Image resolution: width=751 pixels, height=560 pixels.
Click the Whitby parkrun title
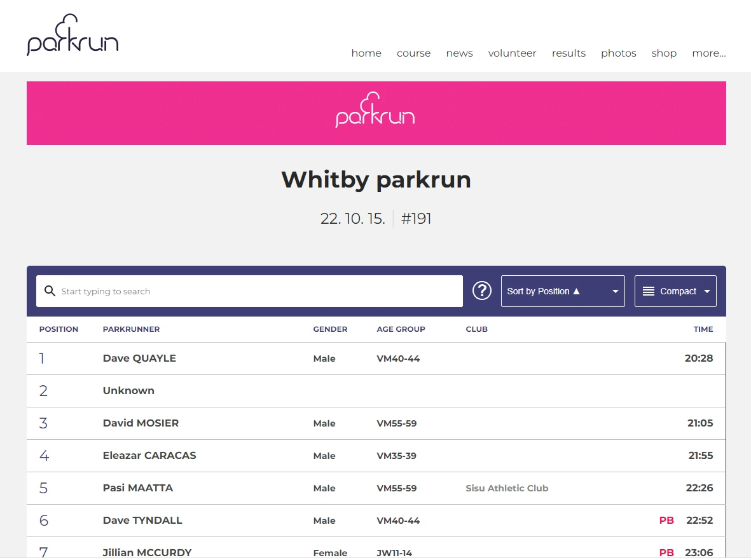pos(376,180)
